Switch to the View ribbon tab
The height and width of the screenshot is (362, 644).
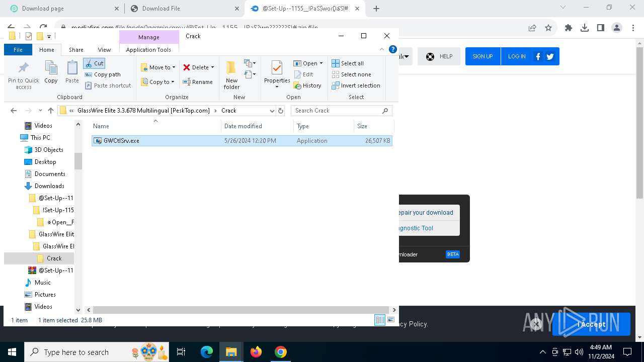pos(104,50)
